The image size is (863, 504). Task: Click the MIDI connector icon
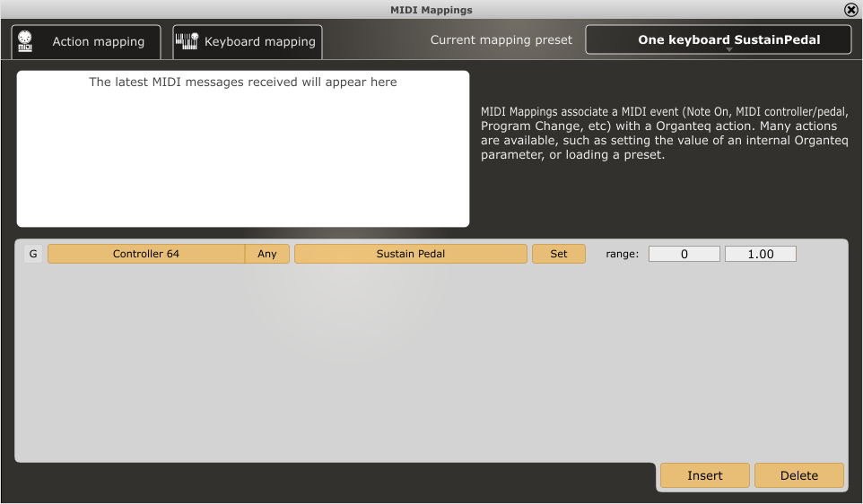coord(25,41)
